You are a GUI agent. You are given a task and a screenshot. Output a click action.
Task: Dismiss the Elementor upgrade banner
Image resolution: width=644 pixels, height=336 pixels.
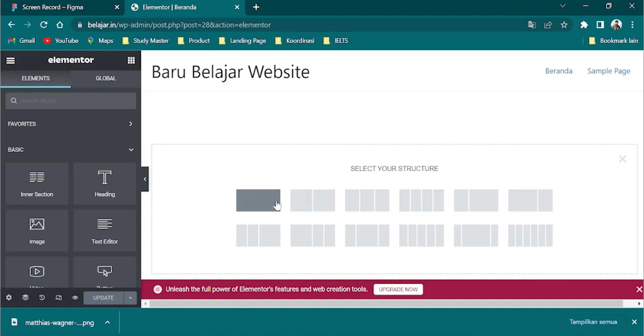pyautogui.click(x=639, y=289)
